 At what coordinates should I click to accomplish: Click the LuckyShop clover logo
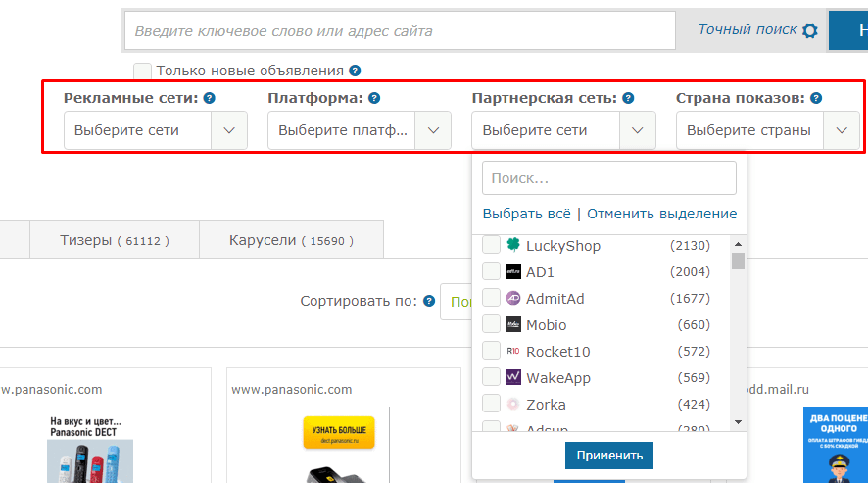coord(513,244)
